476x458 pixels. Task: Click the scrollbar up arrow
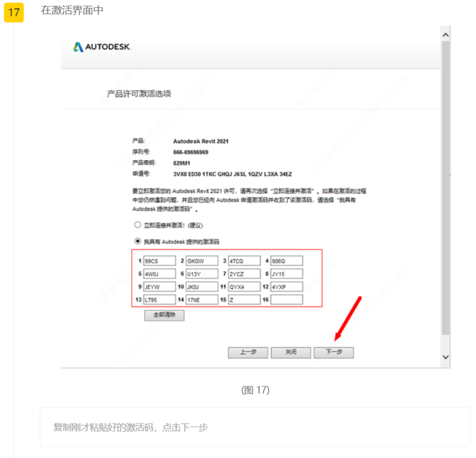(x=445, y=35)
